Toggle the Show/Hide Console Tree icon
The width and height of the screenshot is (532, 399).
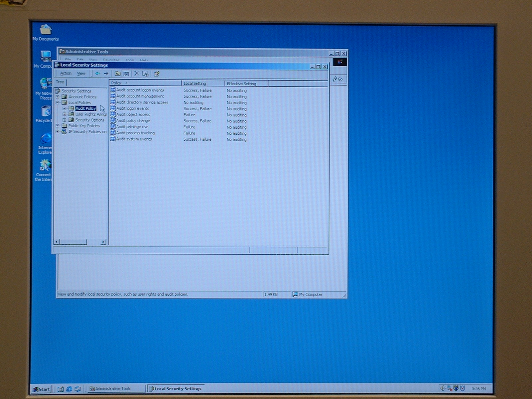[x=126, y=73]
